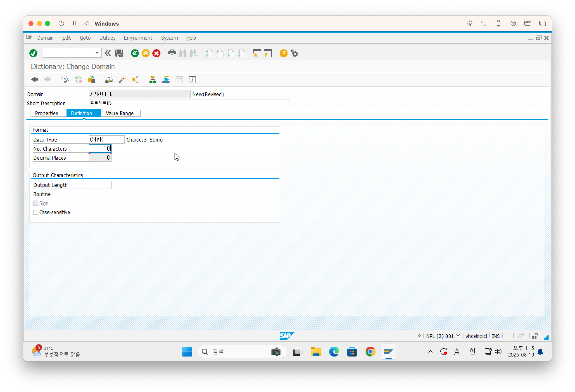
Task: Click the Activate magic wand icon
Action: [122, 80]
